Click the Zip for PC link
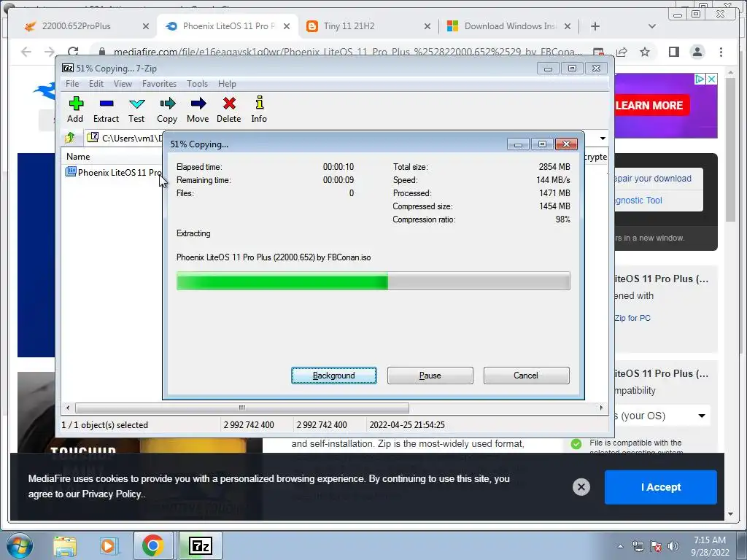Screen dimensions: 747x560 632,318
